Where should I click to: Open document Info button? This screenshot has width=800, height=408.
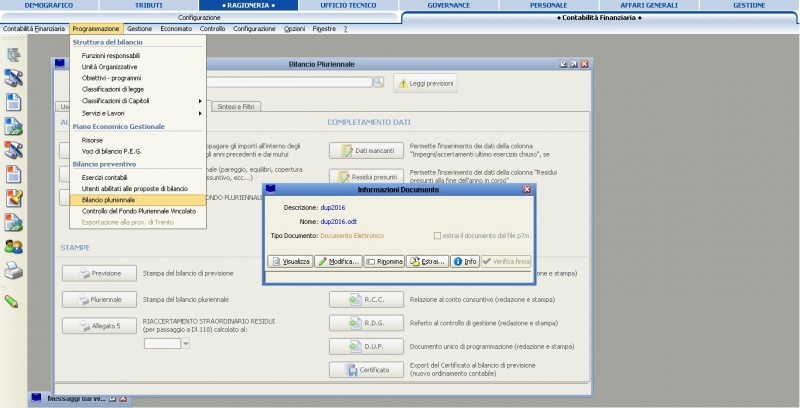click(464, 261)
